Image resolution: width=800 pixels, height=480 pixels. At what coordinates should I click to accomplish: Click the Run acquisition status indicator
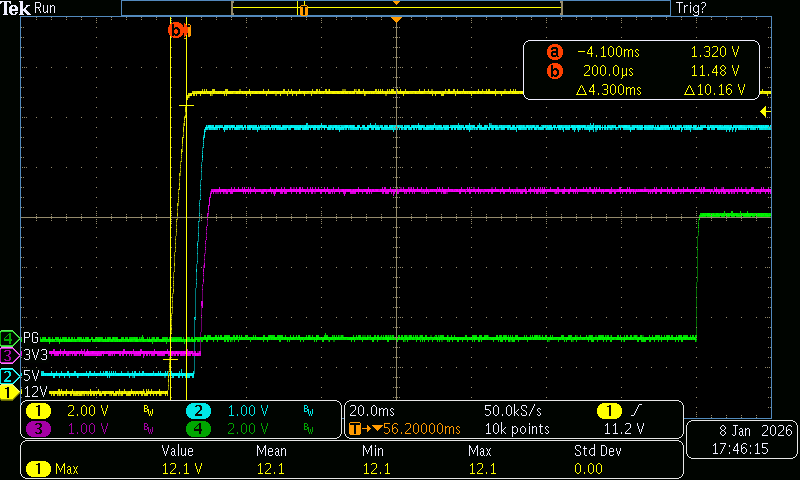46,8
